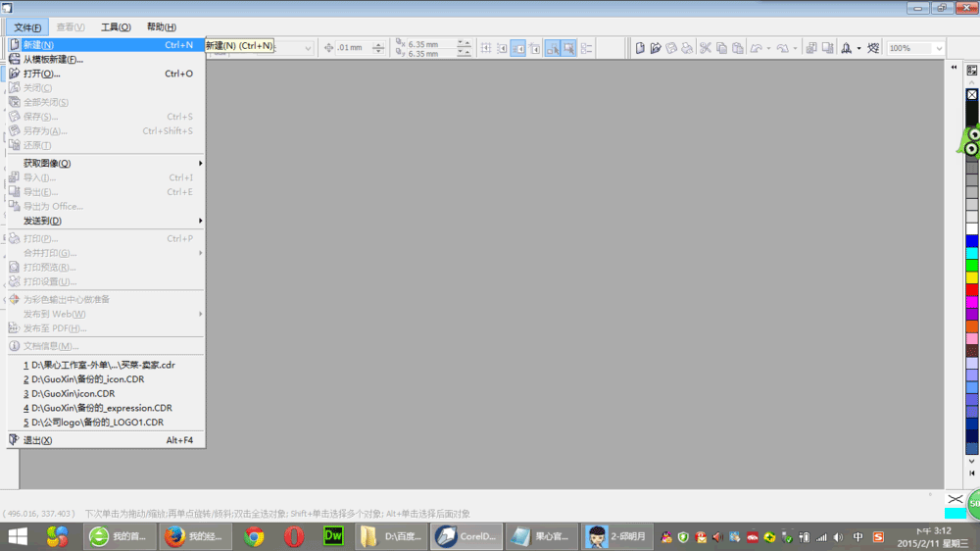This screenshot has width=980, height=551.
Task: Open recent file 3 D:\GuoXin\icon.CDR
Action: pos(106,393)
